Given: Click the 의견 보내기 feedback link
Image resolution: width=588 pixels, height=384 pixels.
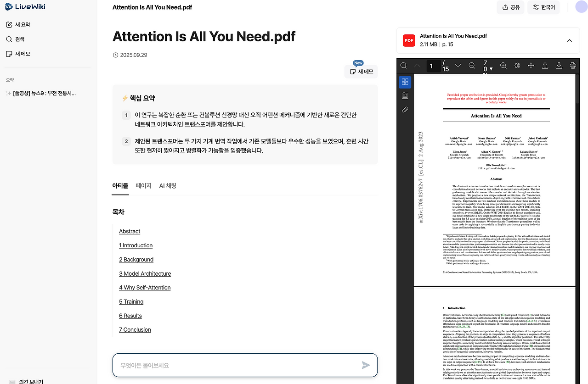Looking at the screenshot, I should 26,381.
